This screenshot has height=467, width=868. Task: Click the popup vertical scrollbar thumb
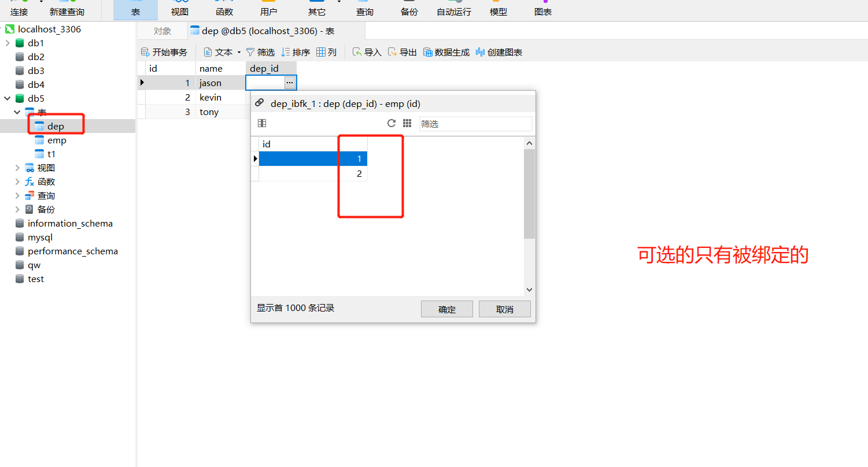529,194
